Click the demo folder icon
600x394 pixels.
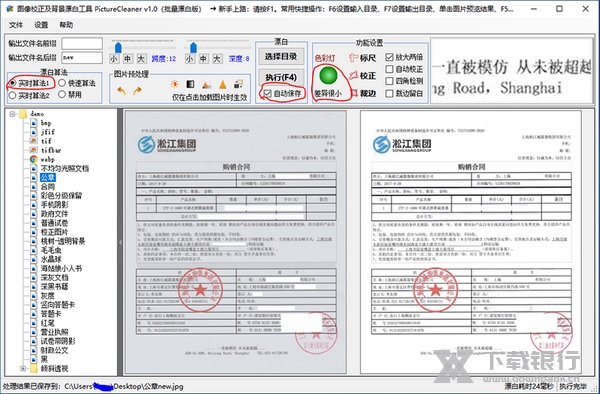23,114
